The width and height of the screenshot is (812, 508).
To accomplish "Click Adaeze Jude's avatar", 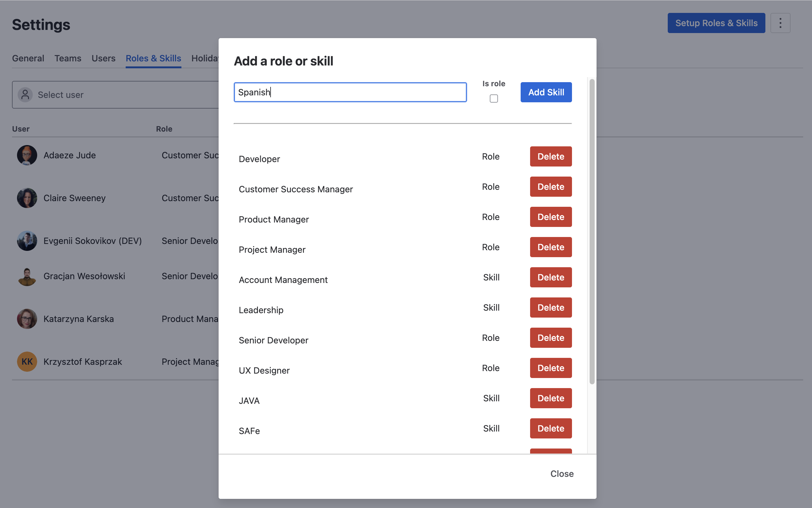I will point(27,155).
